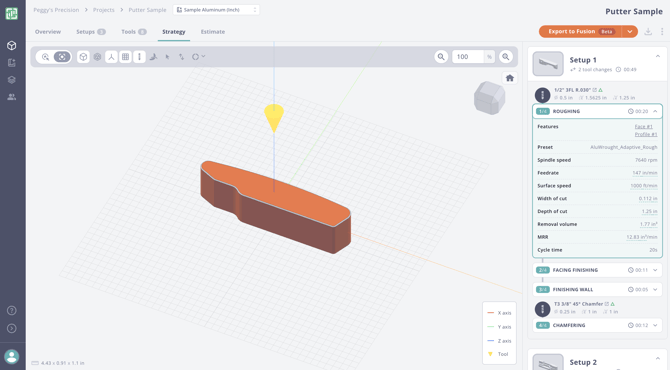
Task: Toggle the grid display in viewport toolbar
Action: 125,57
